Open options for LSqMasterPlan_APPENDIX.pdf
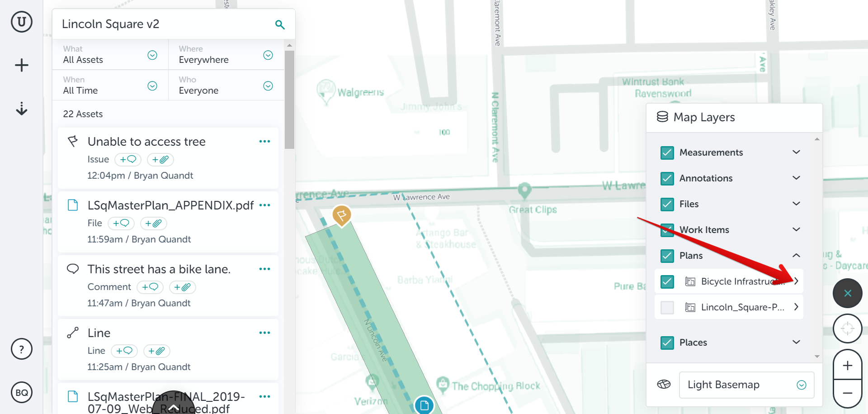 click(264, 205)
